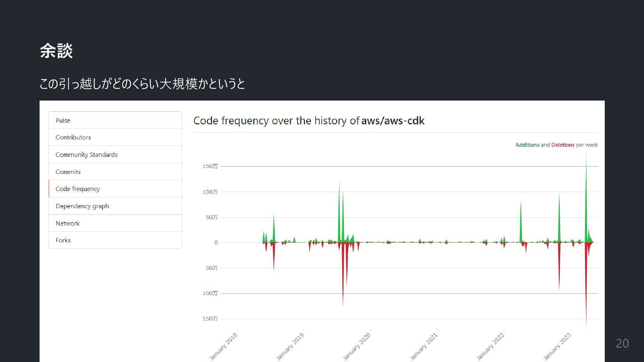Click the slide page number 20
The width and height of the screenshot is (644, 362).
pos(622,343)
